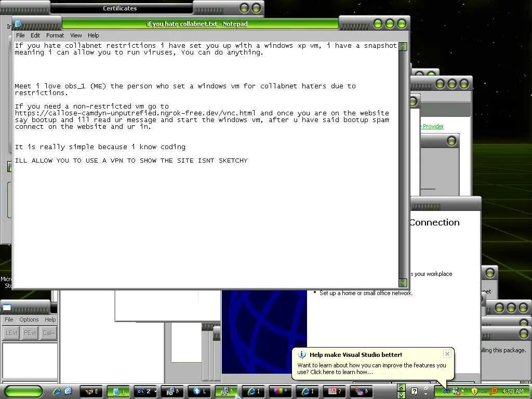Click the 'ILL ALLOW YOU TO USE A VPN' line
Screen dimensions: 532x399
pos(131,161)
